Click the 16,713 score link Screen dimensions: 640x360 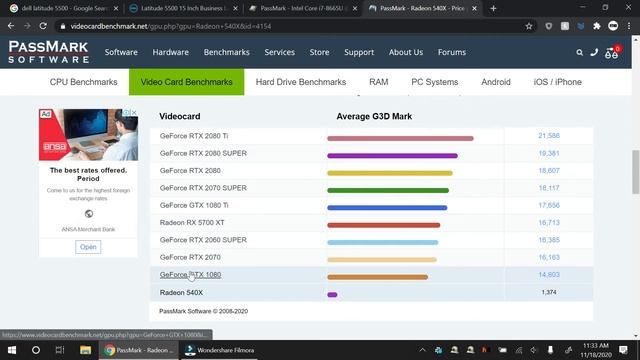click(549, 222)
